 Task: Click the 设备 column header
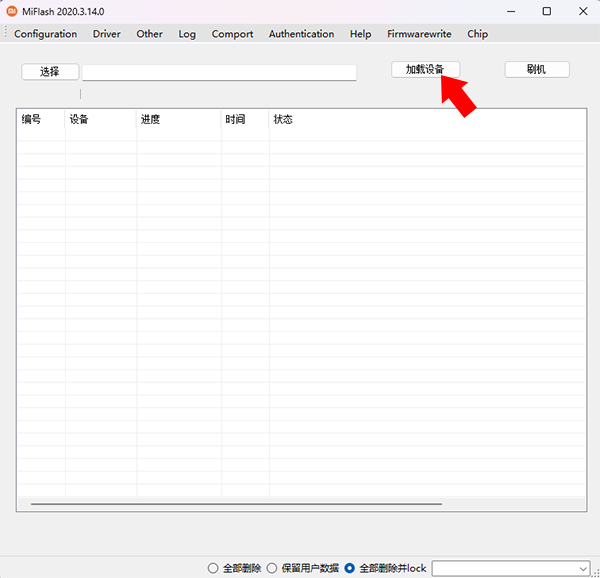(101, 119)
